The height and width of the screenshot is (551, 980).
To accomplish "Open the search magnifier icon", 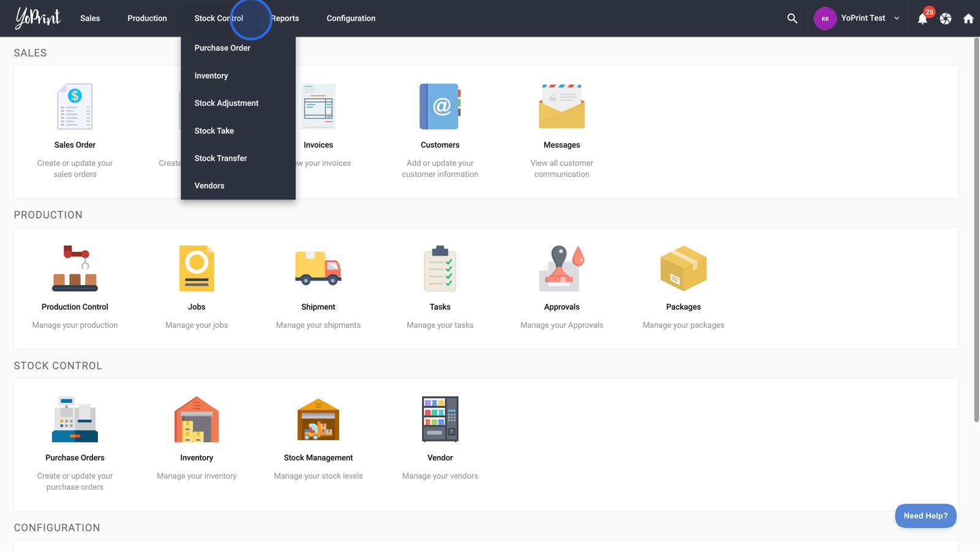I will pyautogui.click(x=792, y=18).
